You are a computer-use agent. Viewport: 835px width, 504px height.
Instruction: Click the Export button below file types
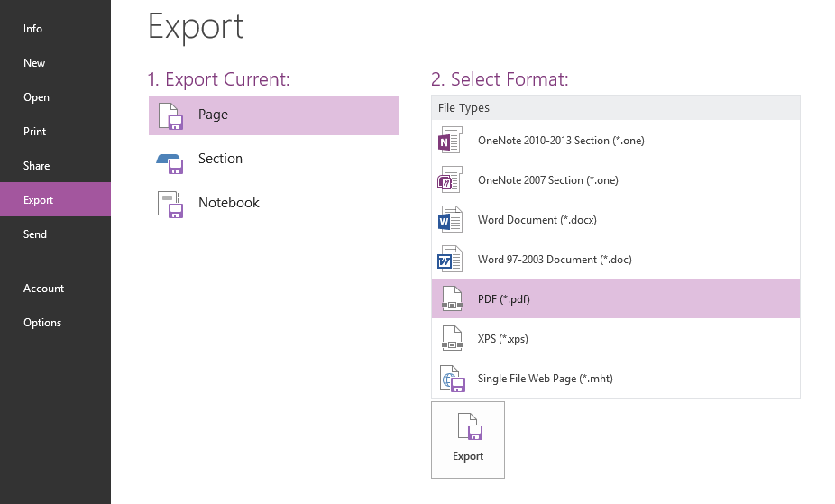click(468, 440)
